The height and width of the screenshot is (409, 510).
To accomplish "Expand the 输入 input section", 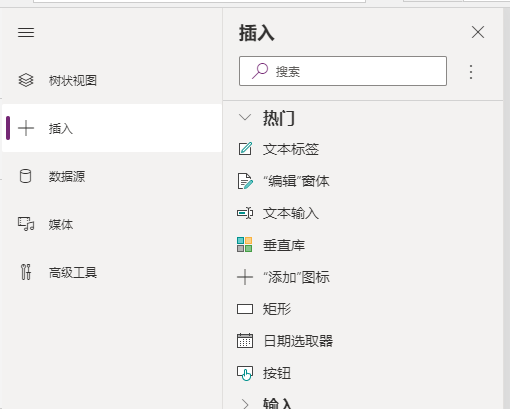I will point(245,404).
